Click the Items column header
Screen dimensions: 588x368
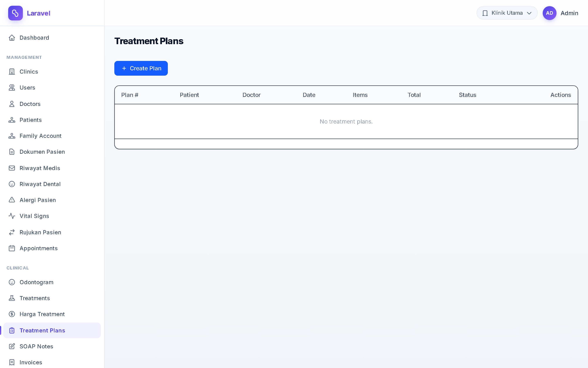click(x=360, y=95)
